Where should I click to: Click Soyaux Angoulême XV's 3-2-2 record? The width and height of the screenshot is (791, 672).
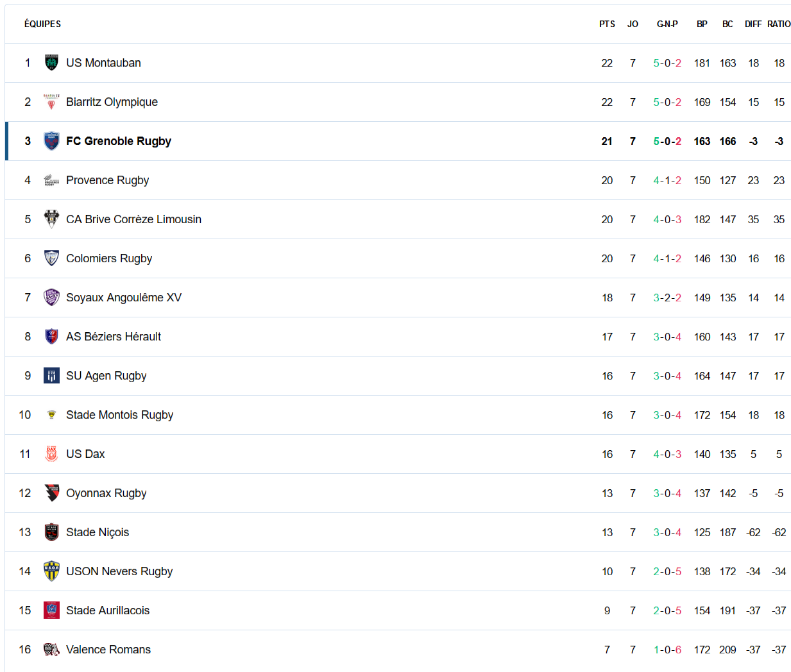point(667,298)
